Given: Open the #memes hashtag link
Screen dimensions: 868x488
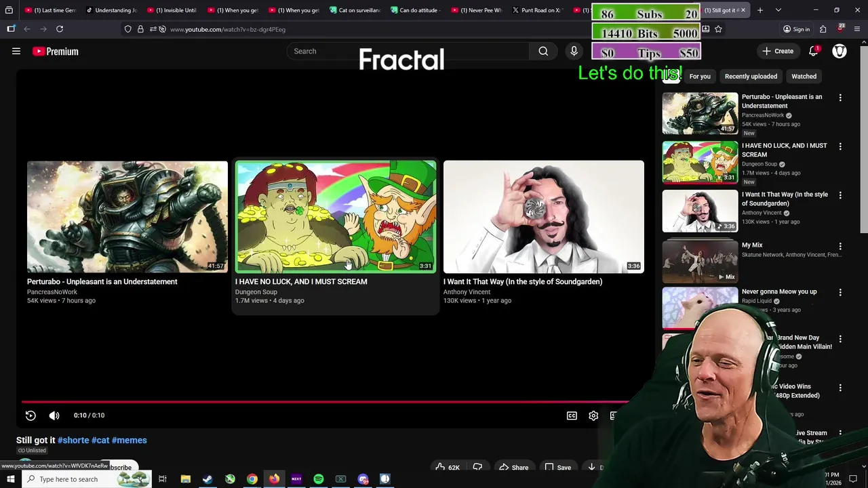Looking at the screenshot, I should click(x=130, y=440).
